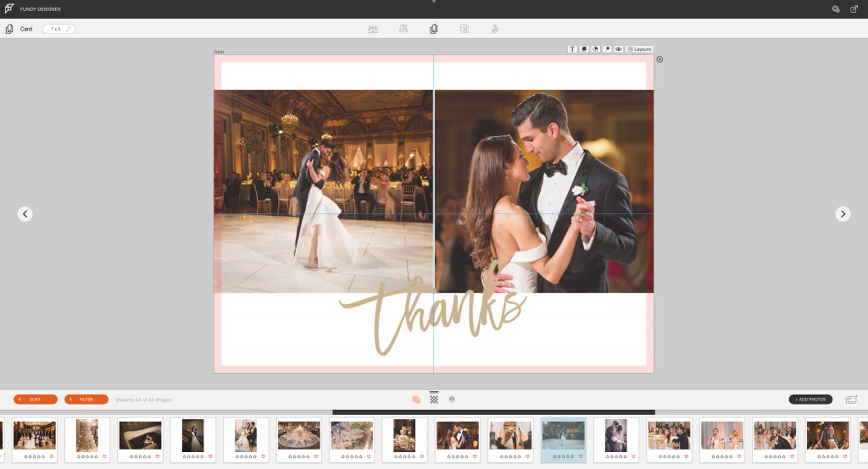Toggle the heart on the highlighted blue thumbnail
This screenshot has height=469, width=868.
pyautogui.click(x=581, y=457)
